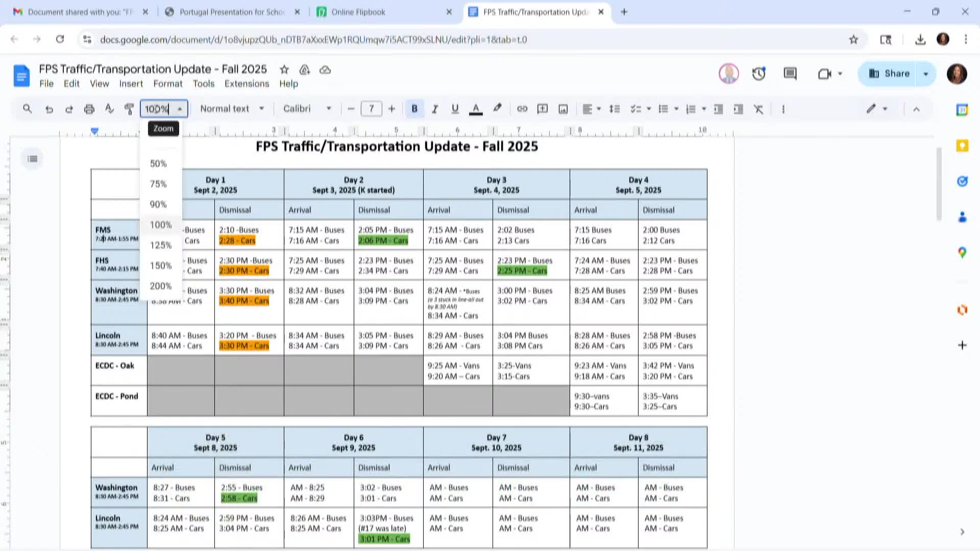Click the font size input field

coord(371,109)
